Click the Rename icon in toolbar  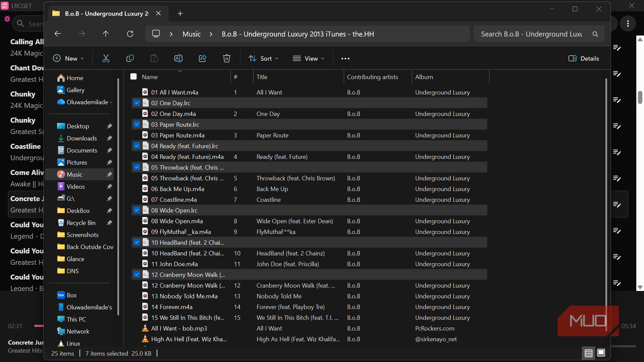coord(178,59)
